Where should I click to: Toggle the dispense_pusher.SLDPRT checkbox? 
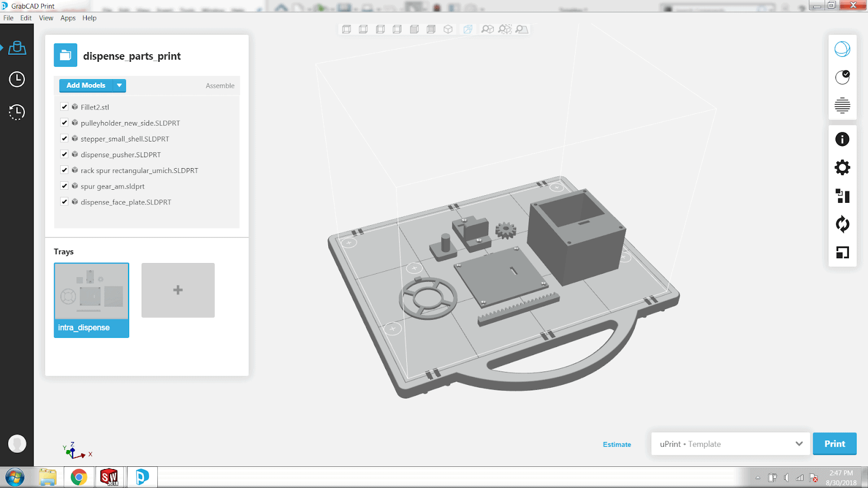click(x=65, y=155)
